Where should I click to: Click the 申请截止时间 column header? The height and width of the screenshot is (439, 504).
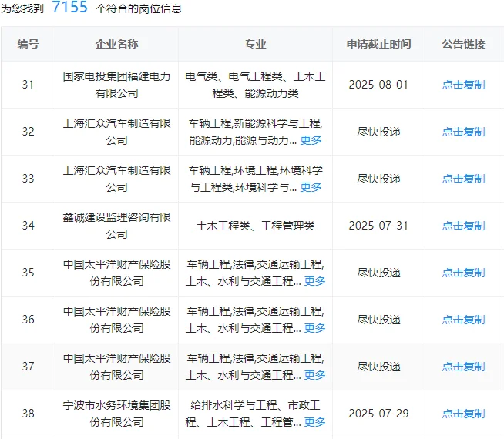[378, 44]
